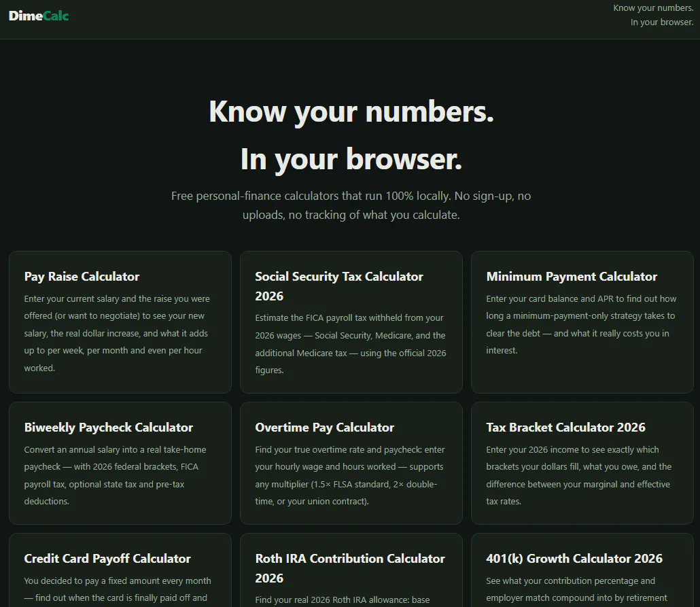Select the Minimum Payment Calculator title

click(x=572, y=277)
